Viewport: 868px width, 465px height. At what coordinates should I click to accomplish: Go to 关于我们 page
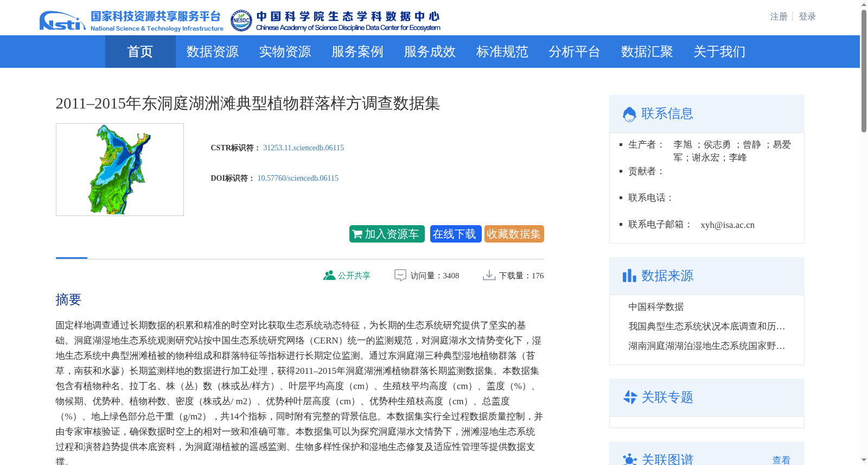click(719, 52)
